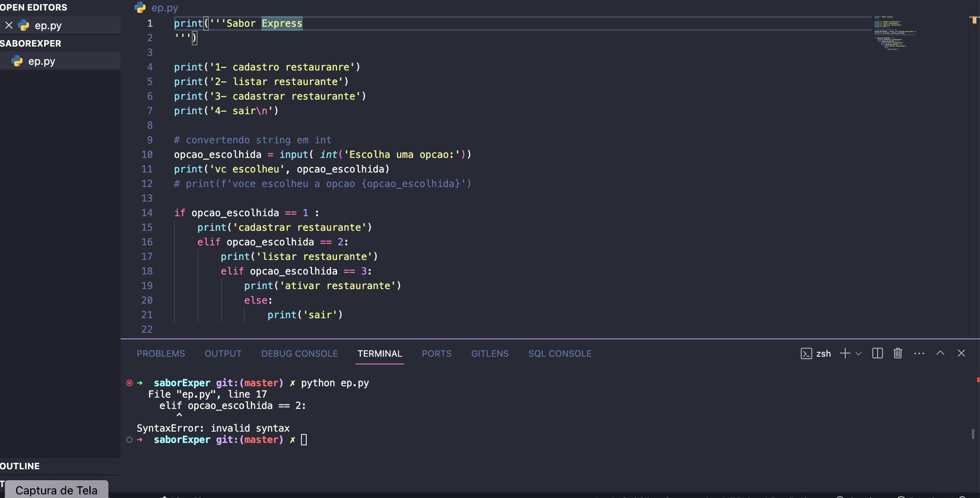Screen dimensions: 980x498
Task: Click the 'zsh' terminal name label
Action: (x=823, y=353)
